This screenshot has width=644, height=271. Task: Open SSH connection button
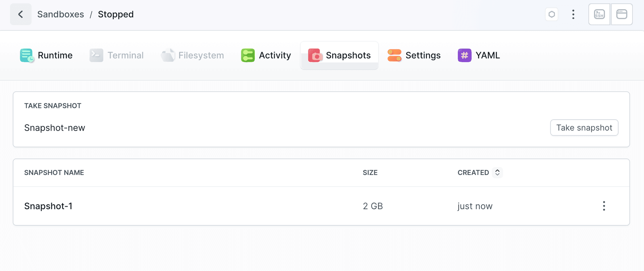click(x=599, y=14)
